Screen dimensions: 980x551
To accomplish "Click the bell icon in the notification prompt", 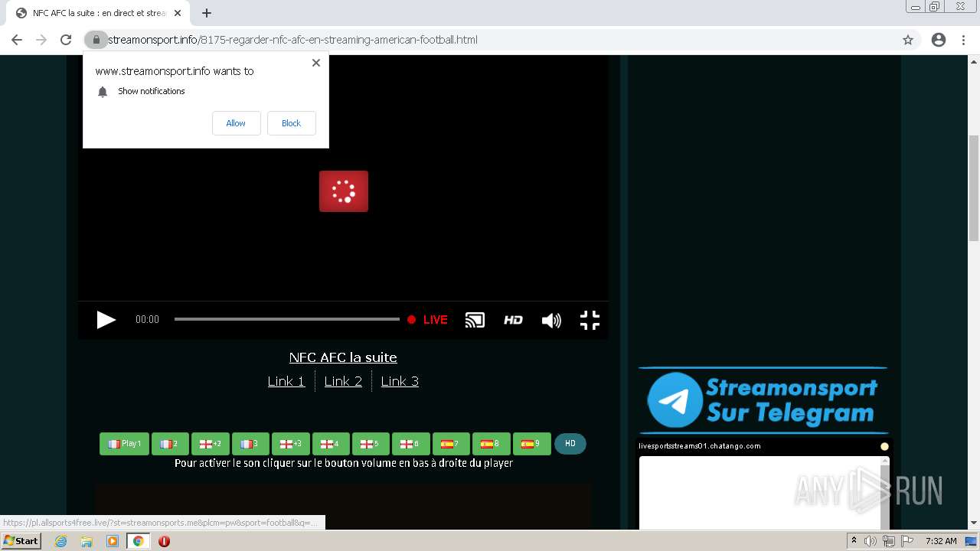I will (x=103, y=92).
